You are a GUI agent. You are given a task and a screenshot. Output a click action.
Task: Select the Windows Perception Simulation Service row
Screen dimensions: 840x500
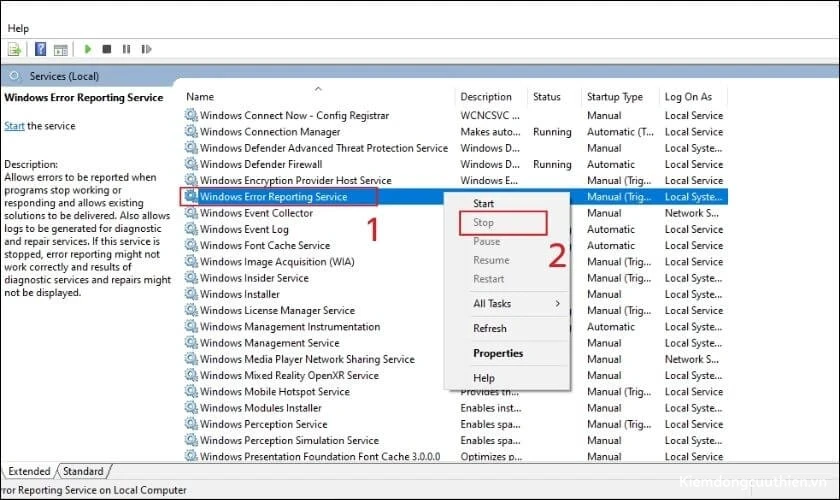[x=455, y=440]
